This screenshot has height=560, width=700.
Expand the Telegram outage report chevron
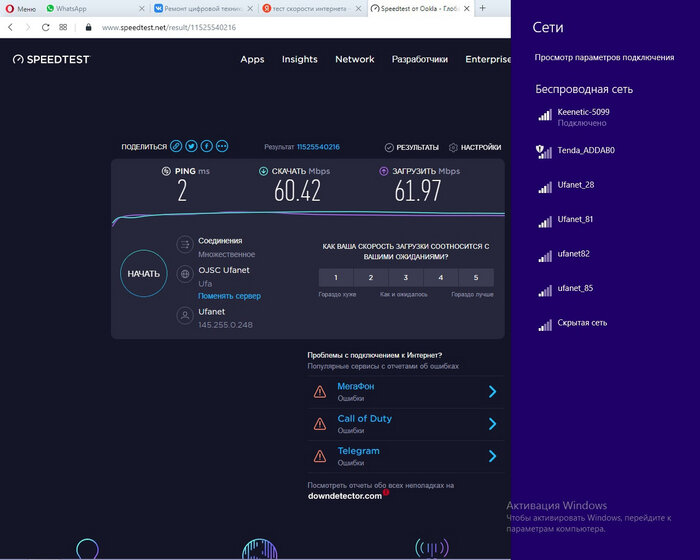pos(492,456)
